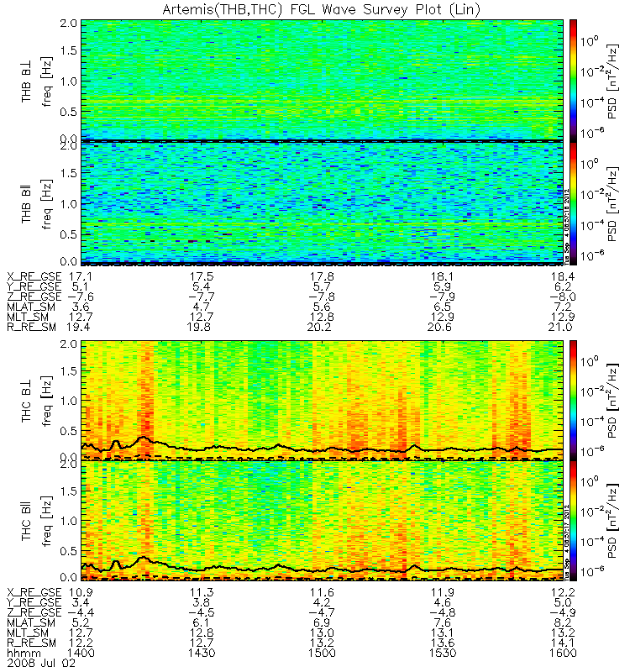Click the THC X_RE_GSE value '11.9'
Screen dimensions: 630x672
(x=443, y=592)
